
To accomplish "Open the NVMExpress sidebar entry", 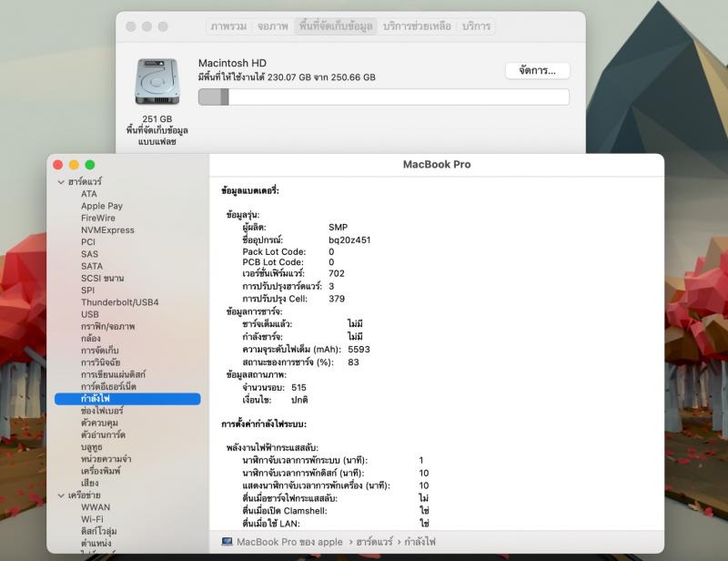I will pyautogui.click(x=106, y=230).
